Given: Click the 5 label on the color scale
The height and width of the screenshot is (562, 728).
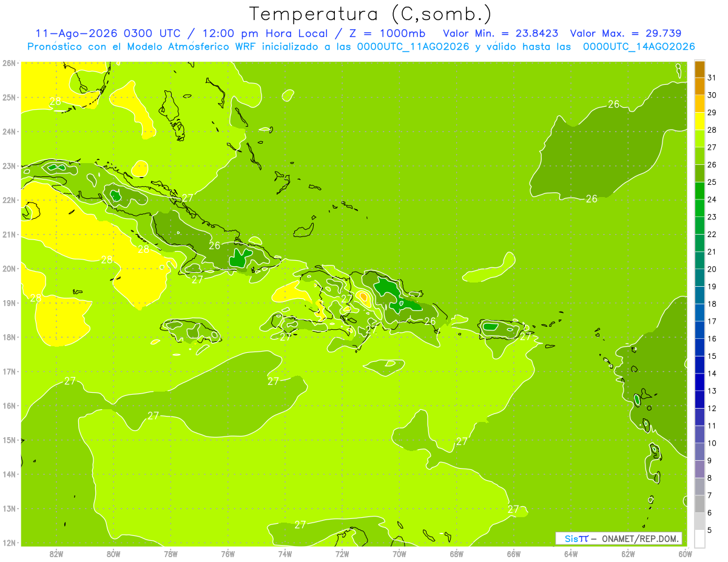Looking at the screenshot, I should point(709,530).
